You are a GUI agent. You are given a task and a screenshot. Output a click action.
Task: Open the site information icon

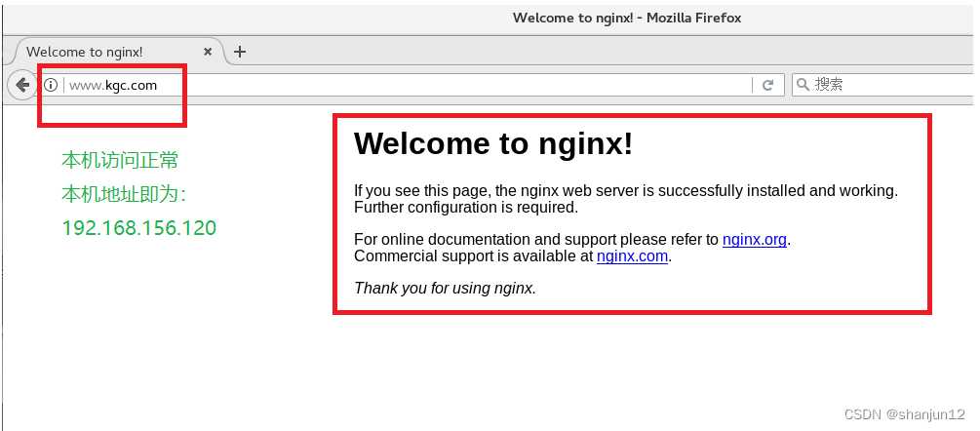(51, 85)
